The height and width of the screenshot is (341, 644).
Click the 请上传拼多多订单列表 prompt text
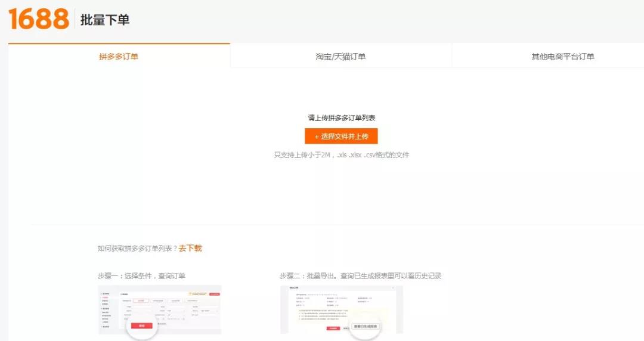tap(341, 118)
